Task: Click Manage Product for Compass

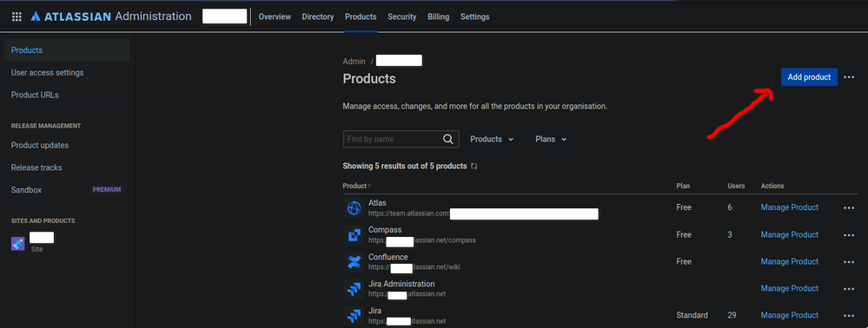Action: 790,234
